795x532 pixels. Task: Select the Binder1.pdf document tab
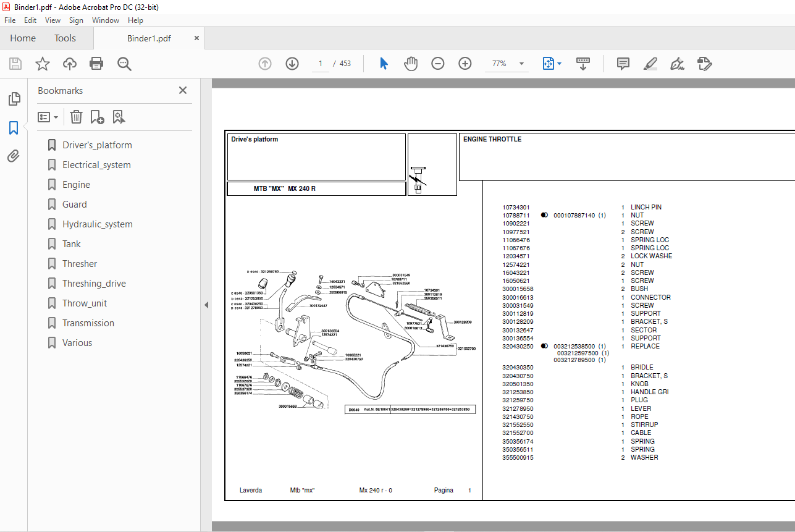(x=149, y=38)
